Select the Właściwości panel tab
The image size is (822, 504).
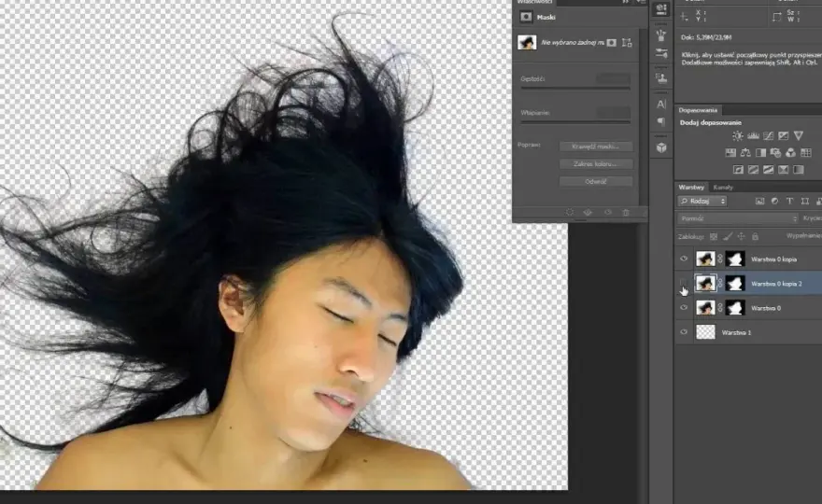[534, 2]
